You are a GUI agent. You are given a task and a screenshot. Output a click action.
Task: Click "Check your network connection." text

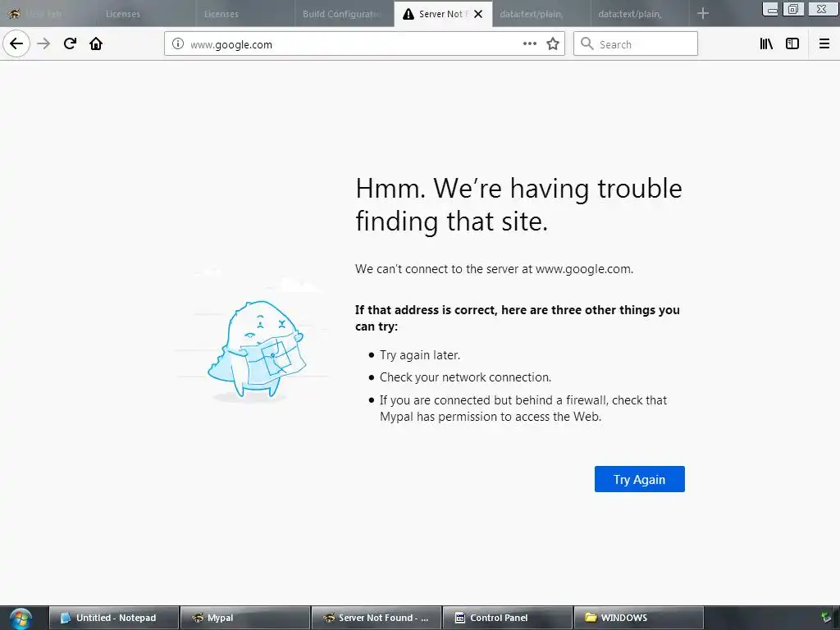(x=466, y=377)
